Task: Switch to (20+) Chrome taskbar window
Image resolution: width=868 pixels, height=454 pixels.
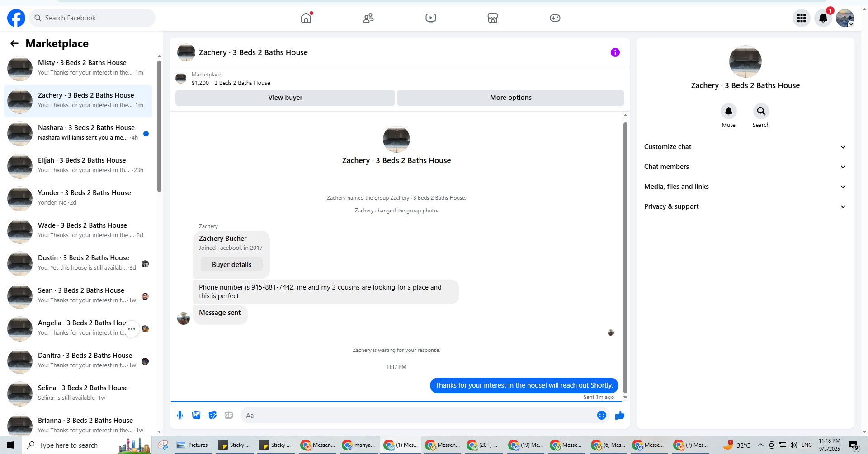Action: click(484, 445)
